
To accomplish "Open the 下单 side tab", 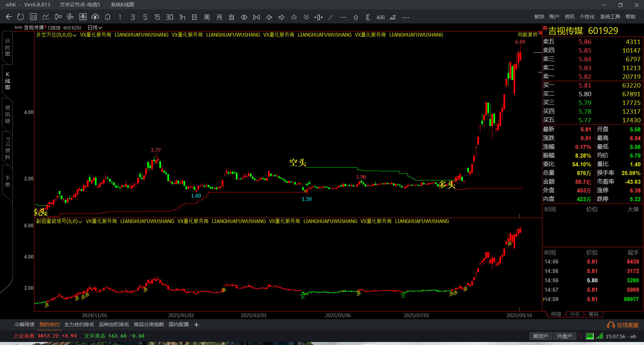I will pos(7,181).
